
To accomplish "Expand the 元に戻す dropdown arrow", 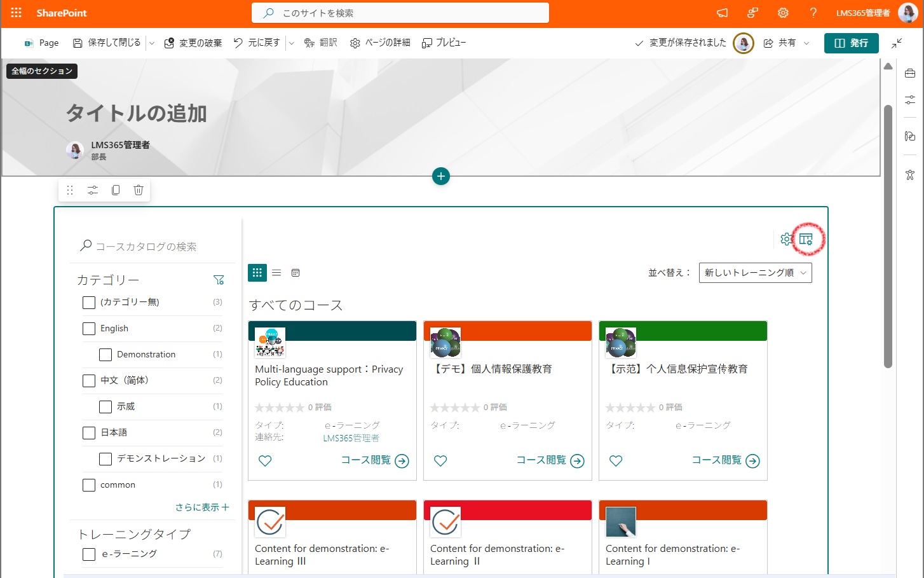I will [x=291, y=43].
